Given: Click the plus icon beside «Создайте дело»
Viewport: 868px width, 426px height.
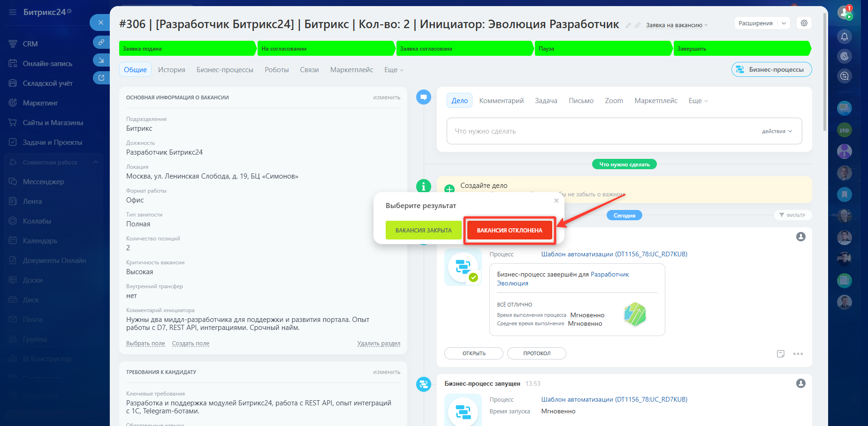Looking at the screenshot, I should 449,189.
